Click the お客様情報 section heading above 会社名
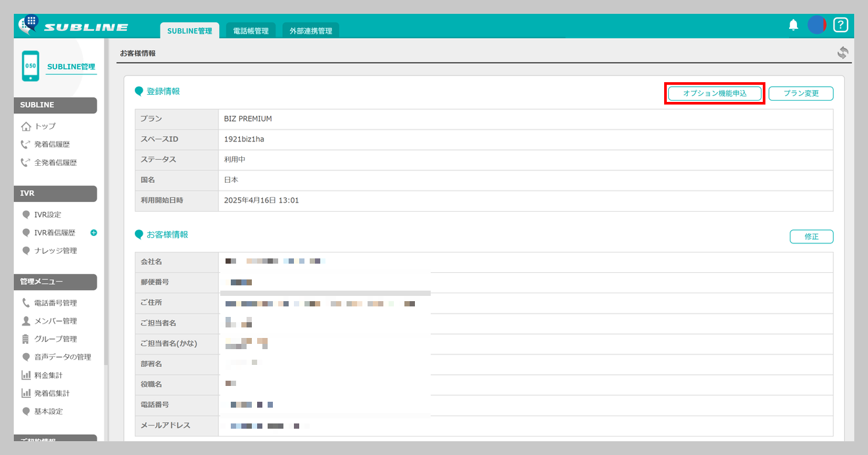Image resolution: width=868 pixels, height=455 pixels. pyautogui.click(x=167, y=235)
